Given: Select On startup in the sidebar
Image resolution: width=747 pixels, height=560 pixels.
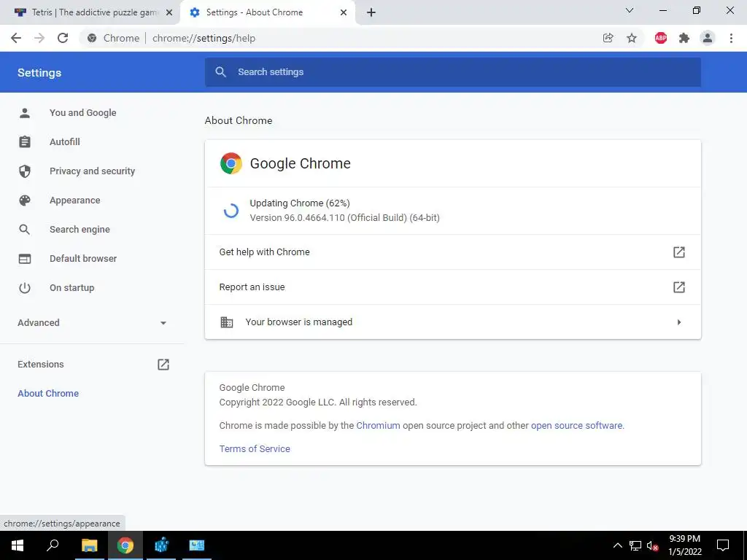Looking at the screenshot, I should coord(72,287).
